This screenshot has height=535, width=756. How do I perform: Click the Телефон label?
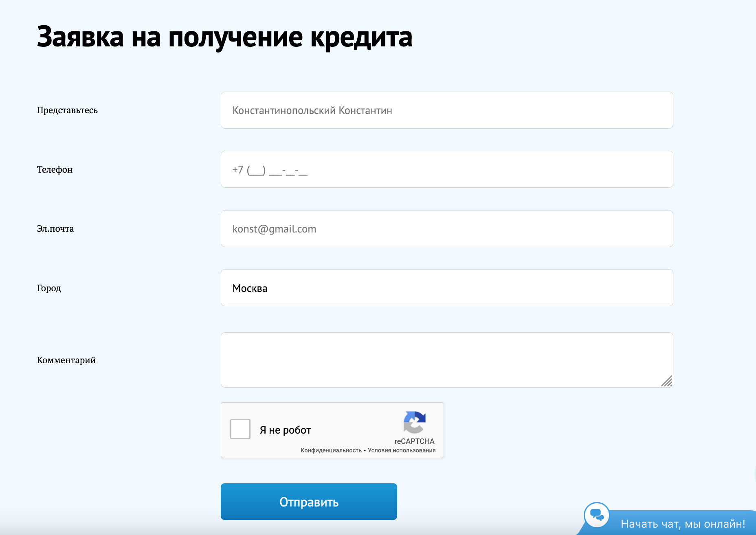(x=55, y=170)
